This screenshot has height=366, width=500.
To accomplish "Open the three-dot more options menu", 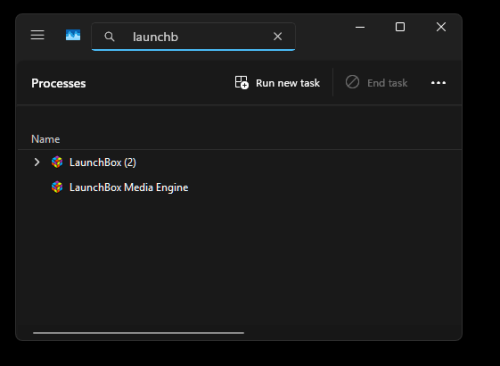I will coord(438,83).
